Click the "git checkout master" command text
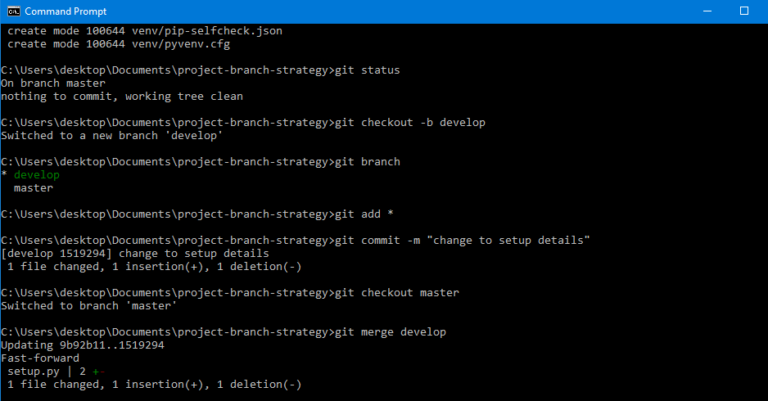 pos(394,292)
